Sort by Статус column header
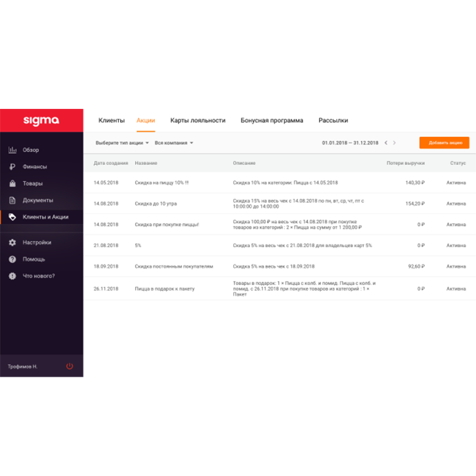The height and width of the screenshot is (476, 476). coord(458,163)
